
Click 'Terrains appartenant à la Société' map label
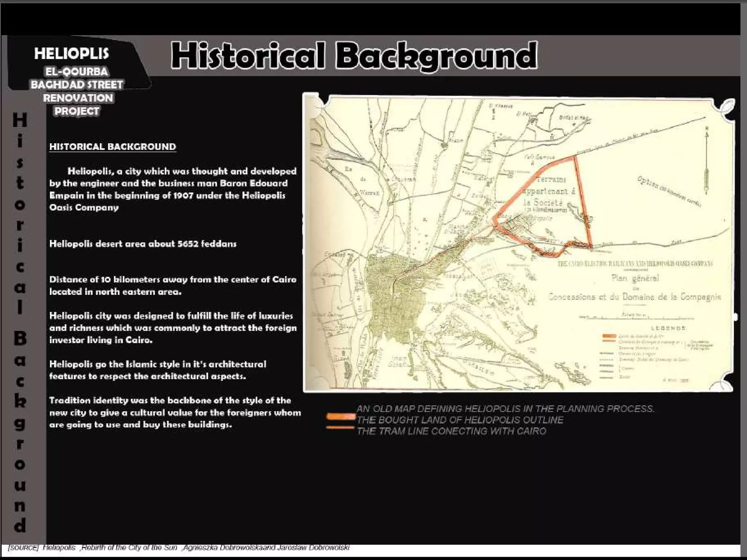tap(548, 191)
